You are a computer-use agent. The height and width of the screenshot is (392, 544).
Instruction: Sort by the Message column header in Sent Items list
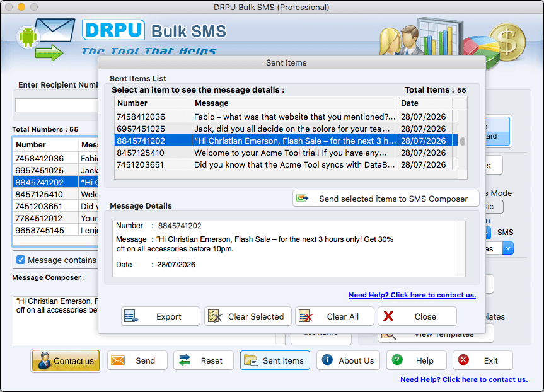click(294, 103)
